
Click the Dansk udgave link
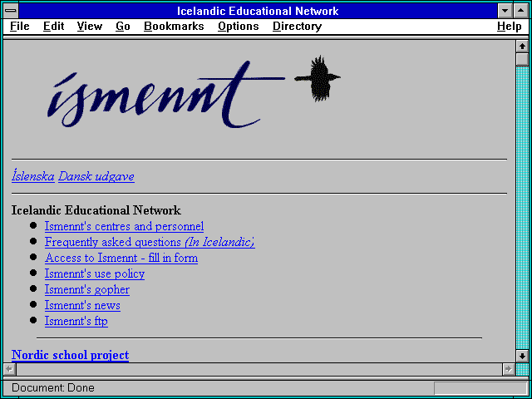tap(96, 176)
